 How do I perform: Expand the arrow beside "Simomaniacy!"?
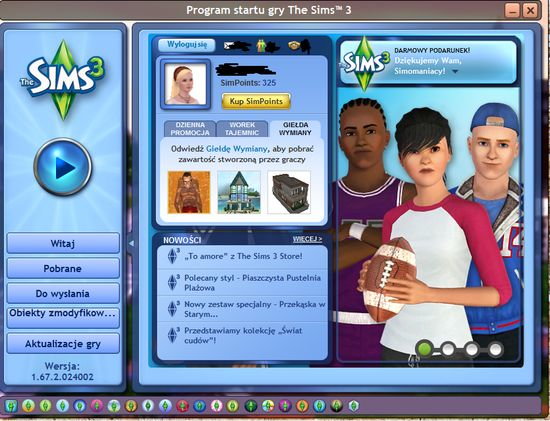[x=455, y=72]
